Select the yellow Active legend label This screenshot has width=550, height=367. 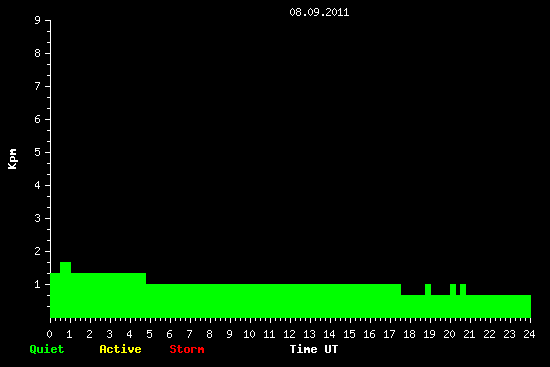[120, 349]
